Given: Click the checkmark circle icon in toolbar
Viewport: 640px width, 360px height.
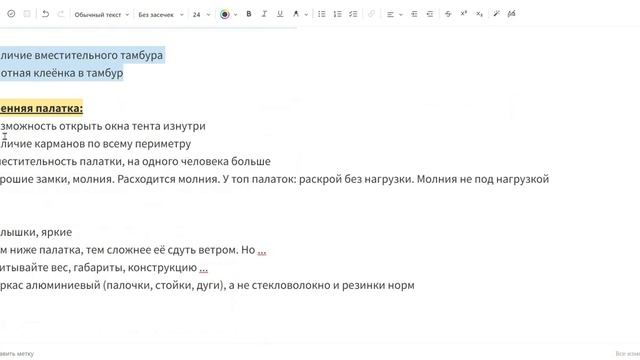Looking at the screenshot, I should click(x=11, y=14).
